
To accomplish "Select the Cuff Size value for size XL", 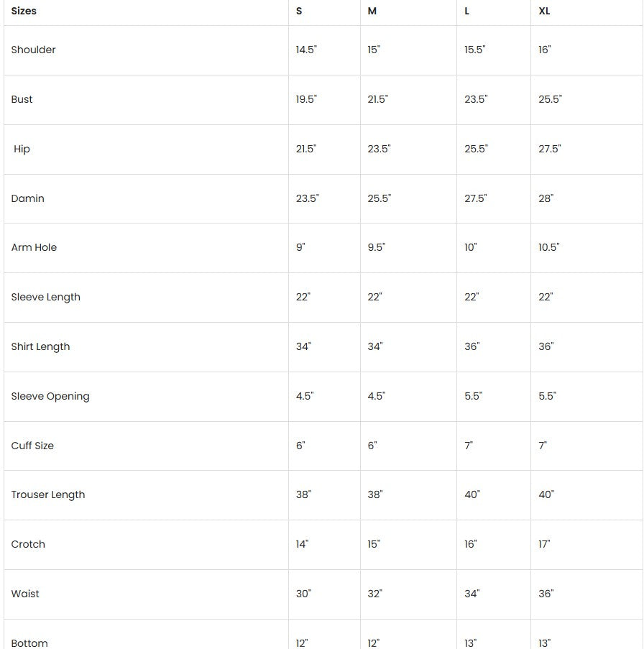I will [543, 446].
